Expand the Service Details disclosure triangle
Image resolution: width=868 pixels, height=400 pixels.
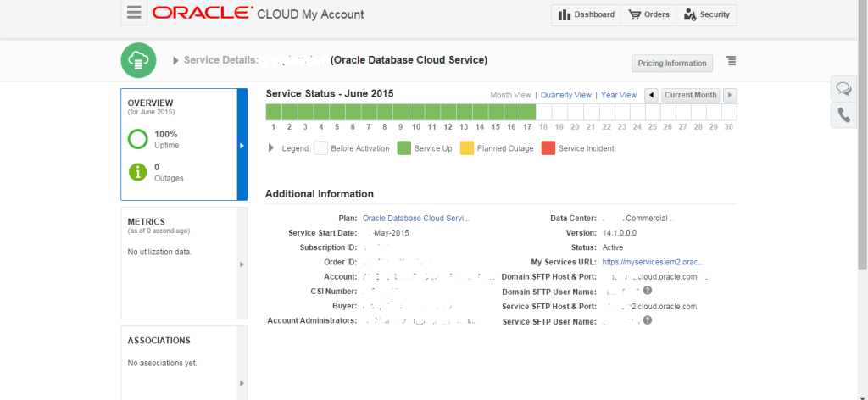(x=175, y=60)
